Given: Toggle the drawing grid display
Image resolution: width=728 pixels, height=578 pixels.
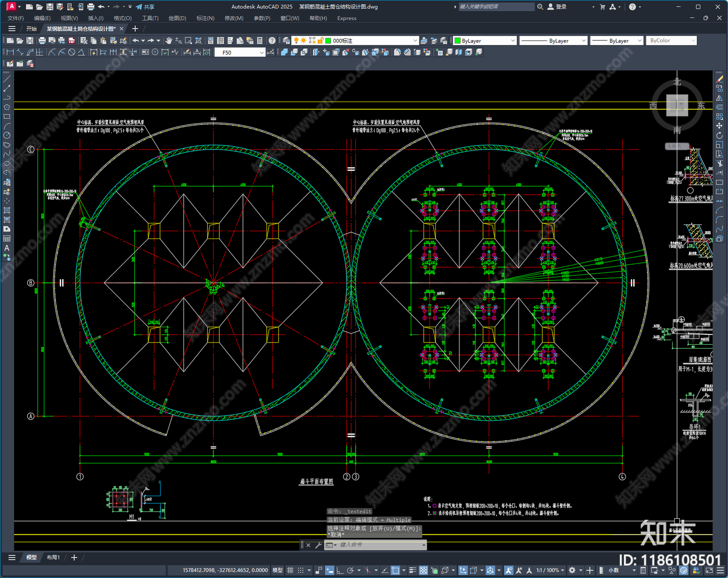Looking at the screenshot, I should point(290,570).
